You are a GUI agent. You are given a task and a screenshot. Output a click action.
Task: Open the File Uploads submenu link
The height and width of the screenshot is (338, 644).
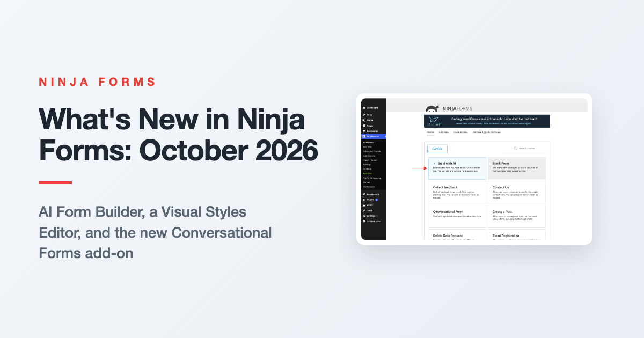point(369,187)
